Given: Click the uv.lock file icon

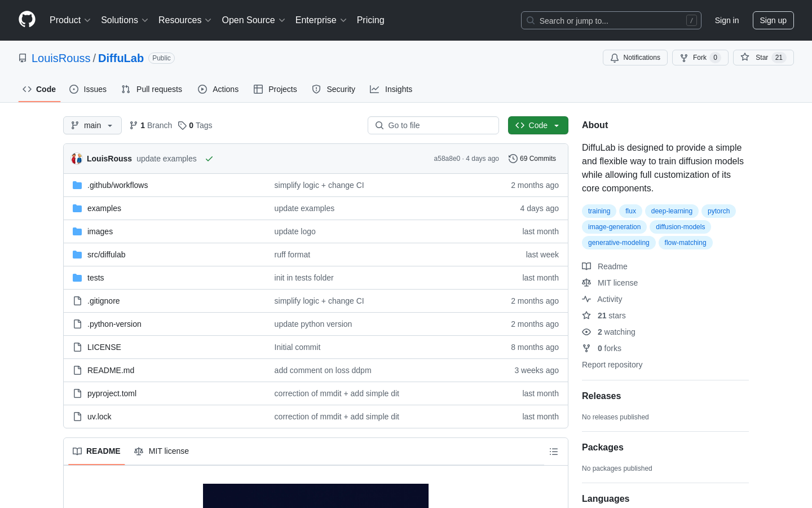Looking at the screenshot, I should (77, 417).
